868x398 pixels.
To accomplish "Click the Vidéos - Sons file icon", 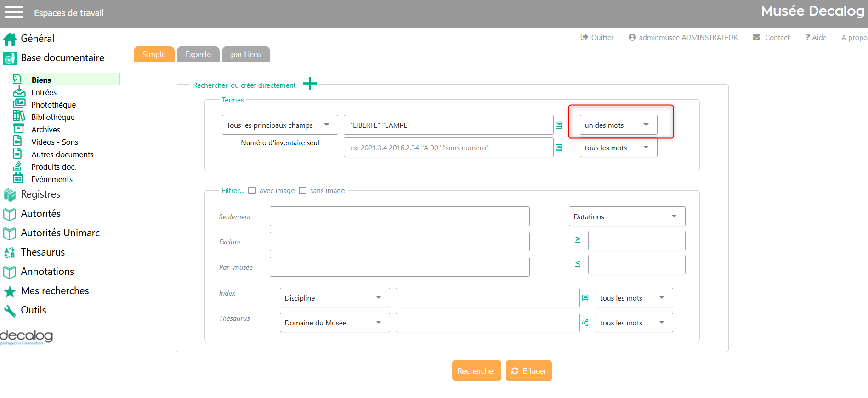I will 17,141.
